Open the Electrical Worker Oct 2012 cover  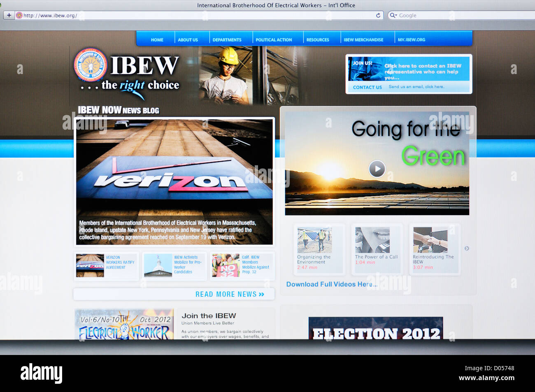point(124,325)
